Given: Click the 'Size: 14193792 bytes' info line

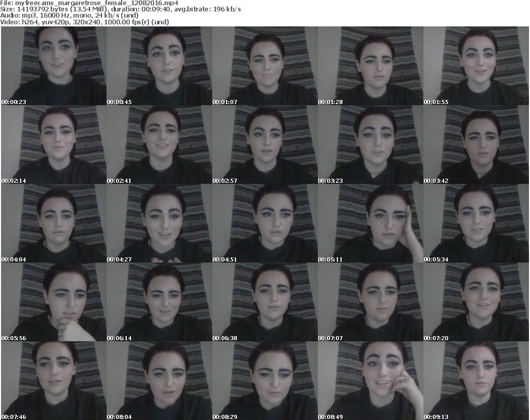Looking at the screenshot, I should pos(121,9).
